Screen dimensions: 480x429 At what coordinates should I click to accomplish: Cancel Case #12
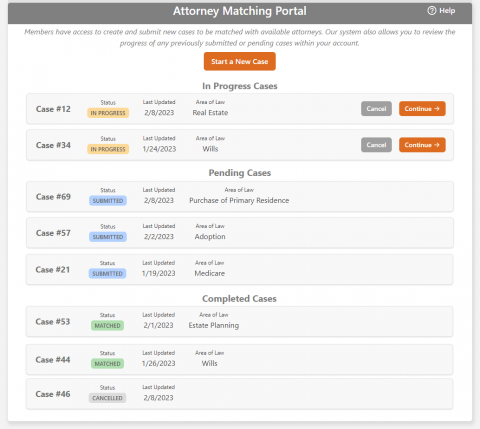pyautogui.click(x=376, y=109)
